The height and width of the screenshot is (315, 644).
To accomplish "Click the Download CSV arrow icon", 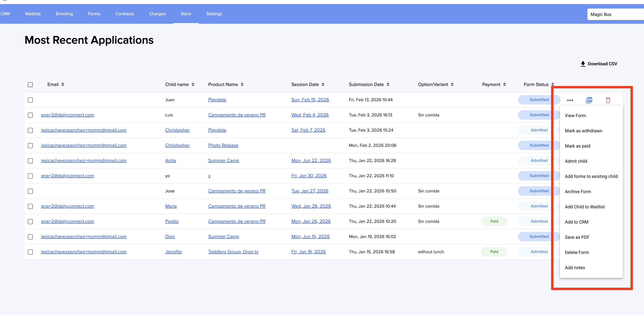I will pyautogui.click(x=583, y=64).
